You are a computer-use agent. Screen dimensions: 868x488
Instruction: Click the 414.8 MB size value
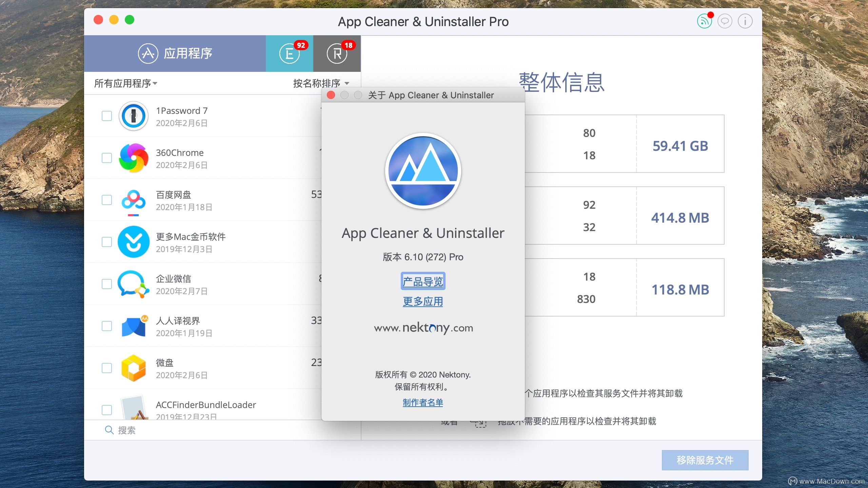(680, 218)
